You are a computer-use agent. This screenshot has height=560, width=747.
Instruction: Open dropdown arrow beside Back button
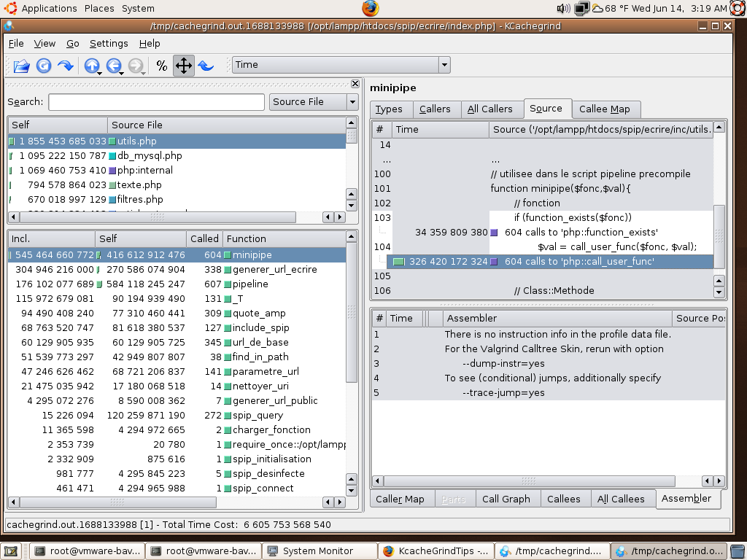[x=122, y=74]
